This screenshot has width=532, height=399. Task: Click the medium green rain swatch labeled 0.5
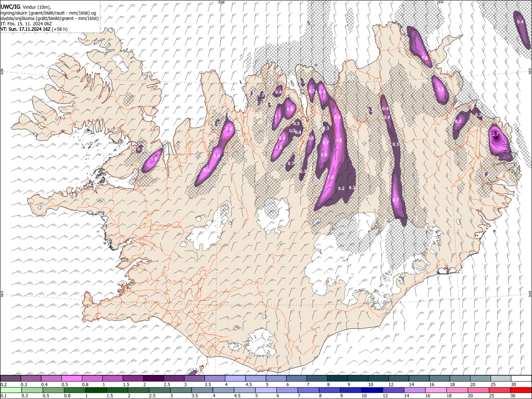click(x=53, y=390)
